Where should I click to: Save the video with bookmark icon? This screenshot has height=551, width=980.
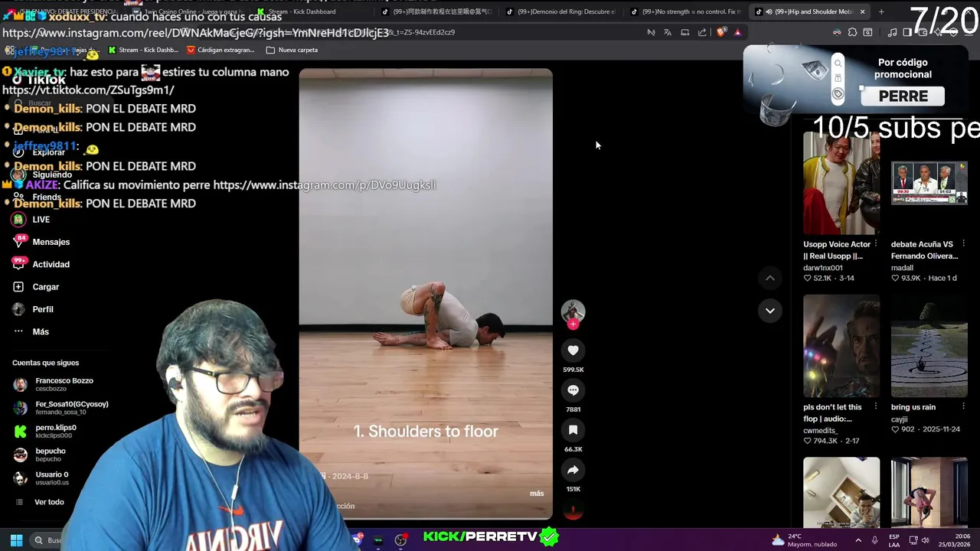(573, 430)
